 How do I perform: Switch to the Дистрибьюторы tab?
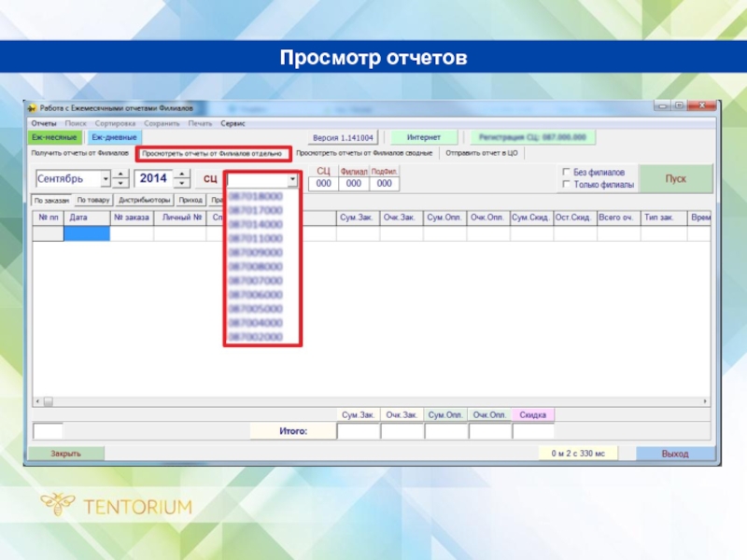tap(144, 200)
